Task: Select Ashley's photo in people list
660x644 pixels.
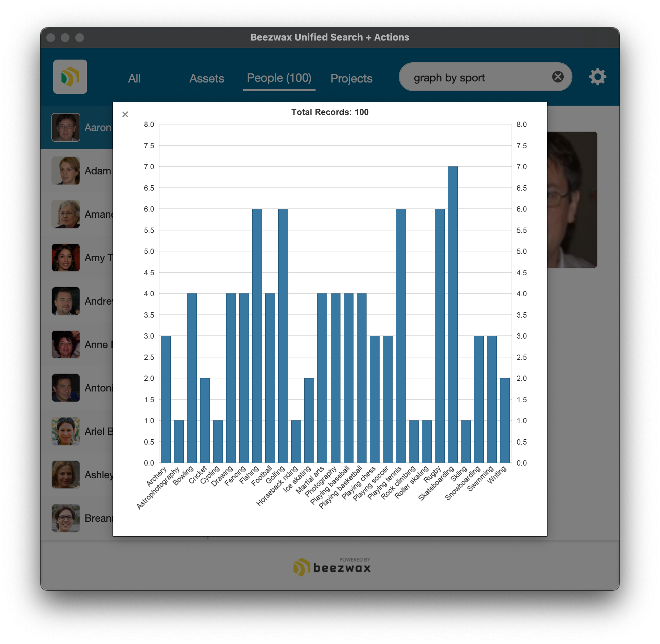Action: click(x=66, y=475)
